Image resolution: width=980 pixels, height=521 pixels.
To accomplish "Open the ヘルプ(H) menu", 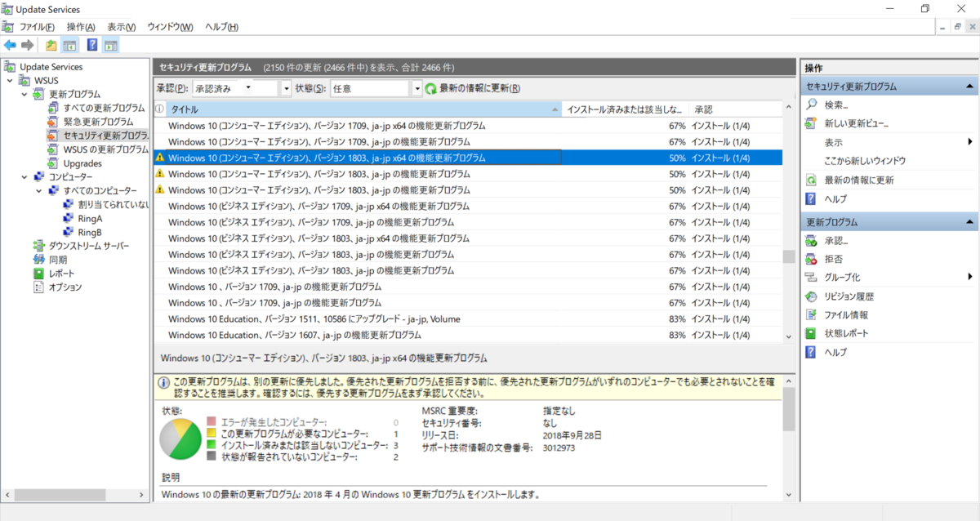I will (221, 27).
